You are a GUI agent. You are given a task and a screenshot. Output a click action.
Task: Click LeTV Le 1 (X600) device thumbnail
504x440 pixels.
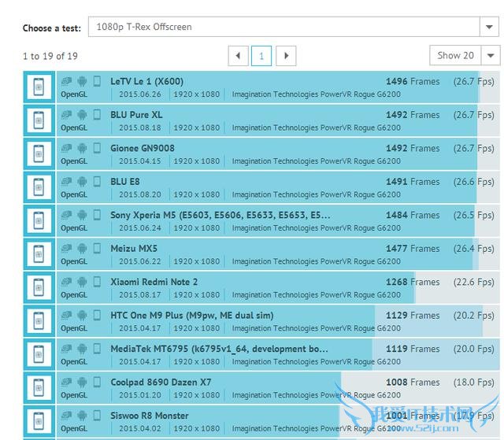pyautogui.click(x=39, y=87)
